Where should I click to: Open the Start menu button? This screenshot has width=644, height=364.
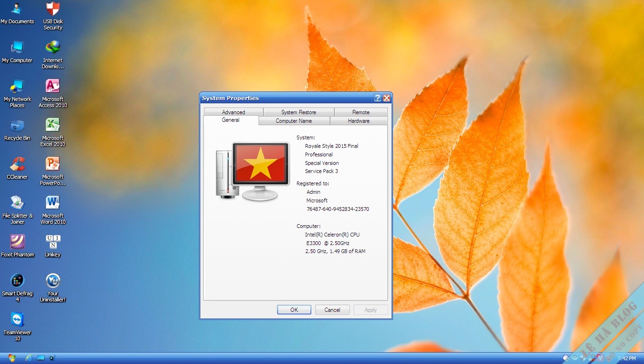(x=11, y=358)
